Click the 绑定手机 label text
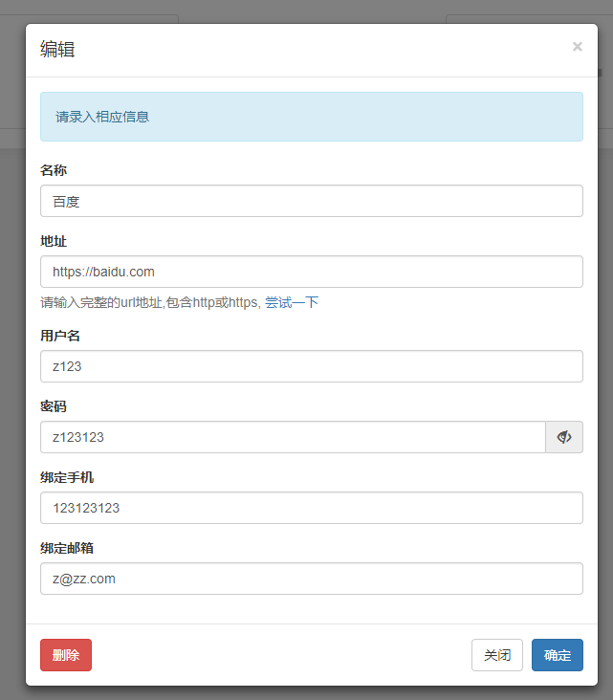Screen dimensions: 613x700 67,477
